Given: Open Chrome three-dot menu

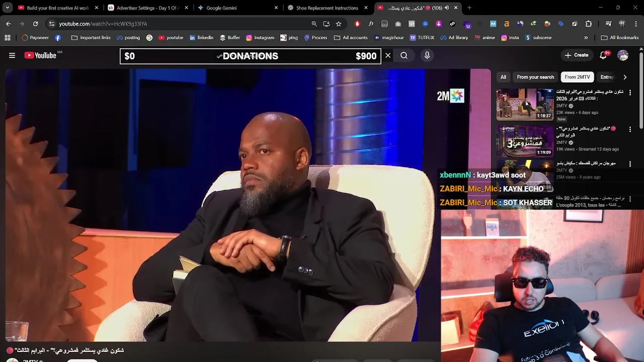Looking at the screenshot, I should coord(635,24).
